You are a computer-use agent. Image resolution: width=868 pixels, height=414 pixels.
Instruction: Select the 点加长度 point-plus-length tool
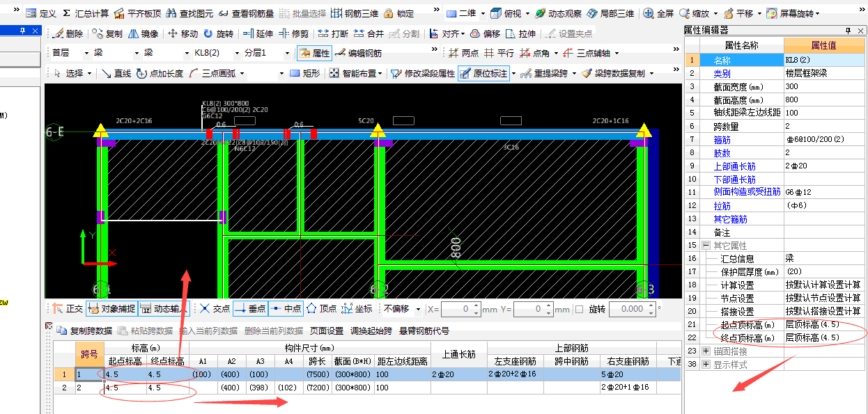click(160, 73)
